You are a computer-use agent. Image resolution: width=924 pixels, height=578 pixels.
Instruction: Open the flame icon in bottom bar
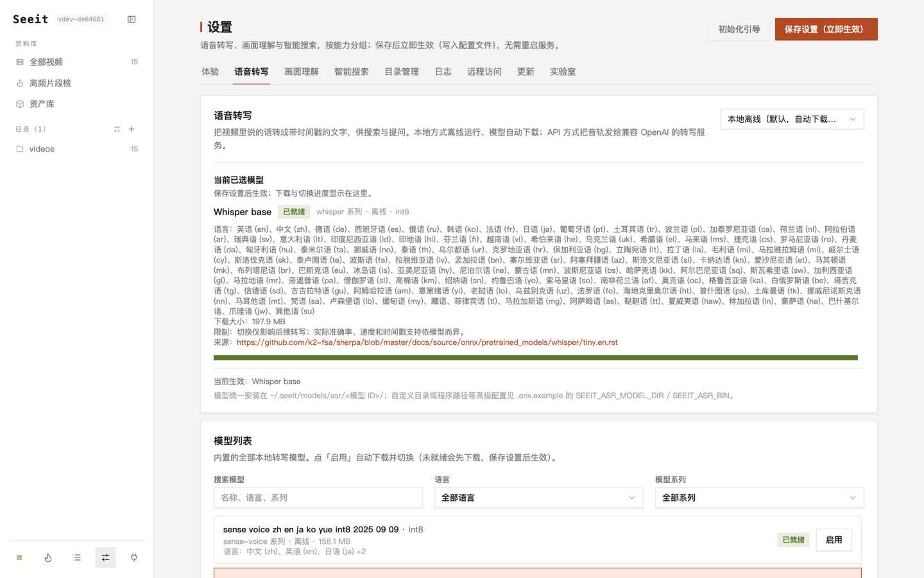pos(48,557)
